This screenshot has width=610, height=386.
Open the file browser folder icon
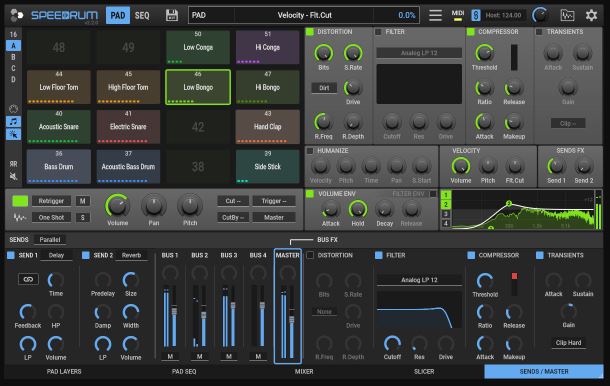point(567,15)
